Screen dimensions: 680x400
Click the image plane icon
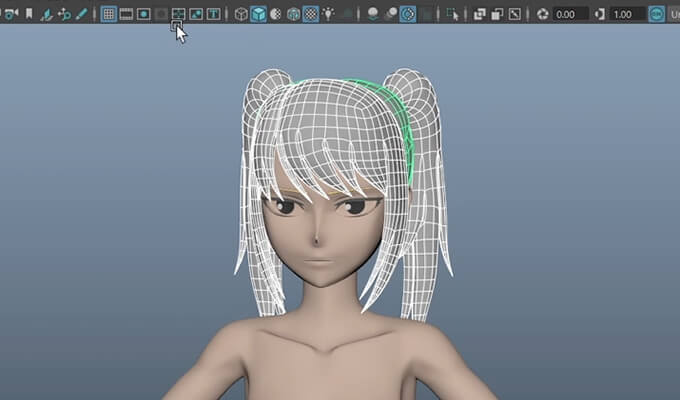[46, 14]
